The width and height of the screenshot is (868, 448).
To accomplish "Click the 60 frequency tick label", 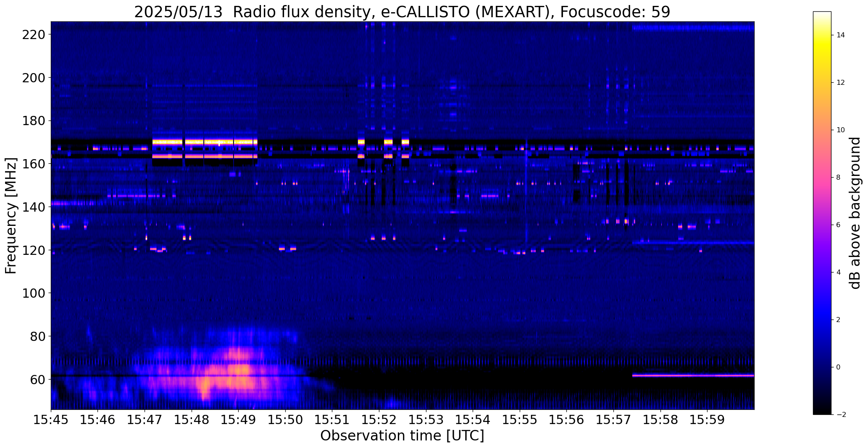I will coord(38,380).
